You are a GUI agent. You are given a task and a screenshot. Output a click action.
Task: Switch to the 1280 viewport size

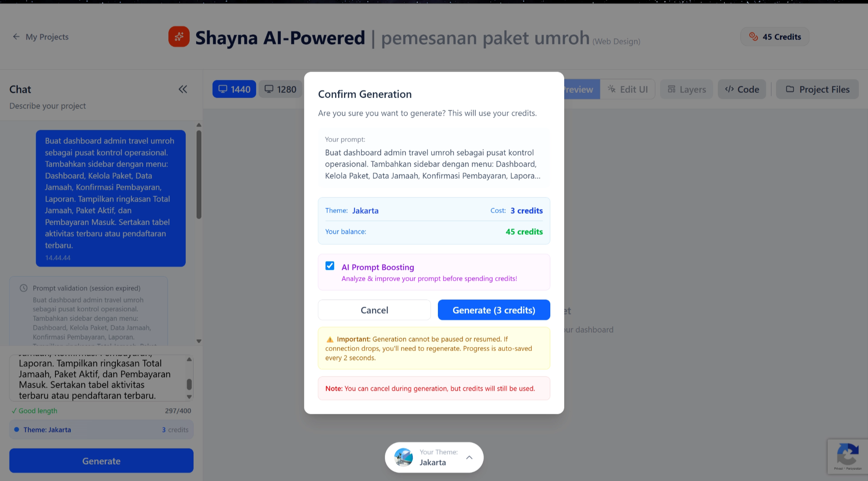pyautogui.click(x=280, y=89)
